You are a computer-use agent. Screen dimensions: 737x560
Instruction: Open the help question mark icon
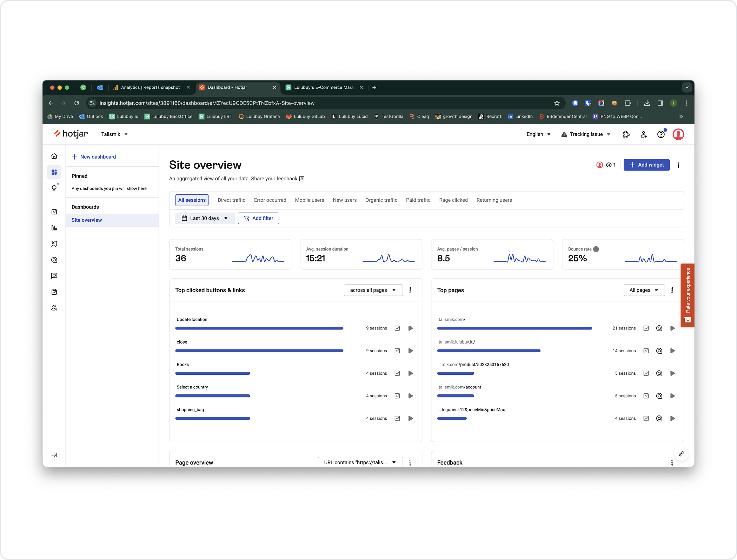[661, 134]
